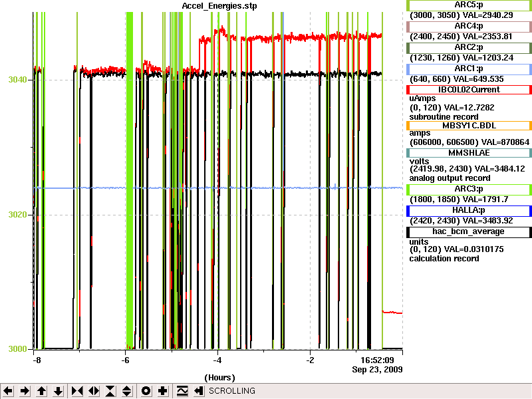Select the HALLA:p curve legend
Viewport: 532px width, 399px height.
click(469, 211)
